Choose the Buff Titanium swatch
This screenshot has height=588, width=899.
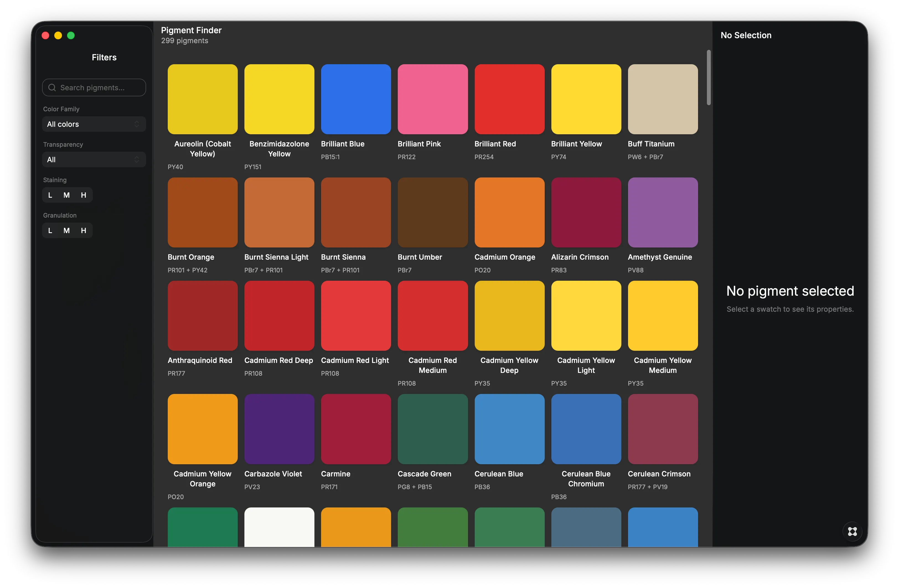[663, 99]
